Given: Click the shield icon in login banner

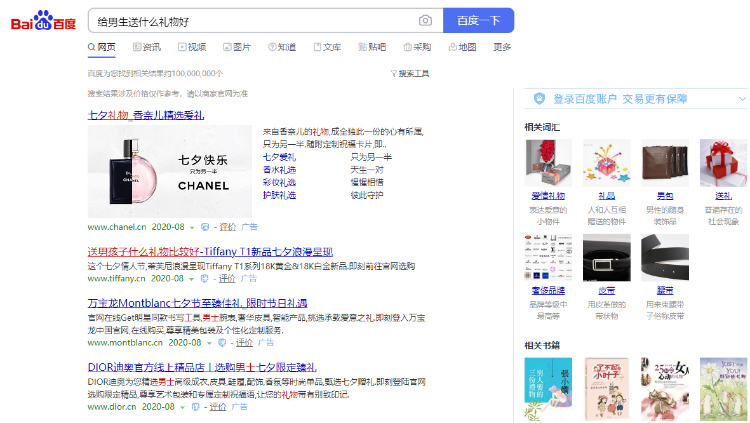Looking at the screenshot, I should [540, 99].
